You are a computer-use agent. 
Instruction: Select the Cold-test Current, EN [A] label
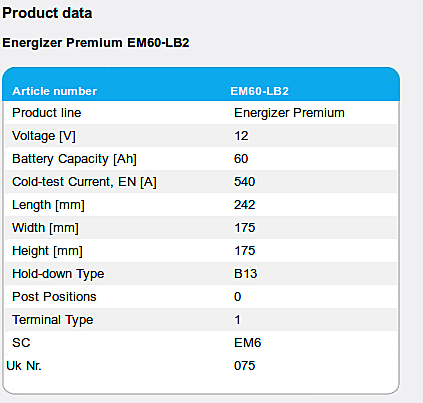(84, 182)
